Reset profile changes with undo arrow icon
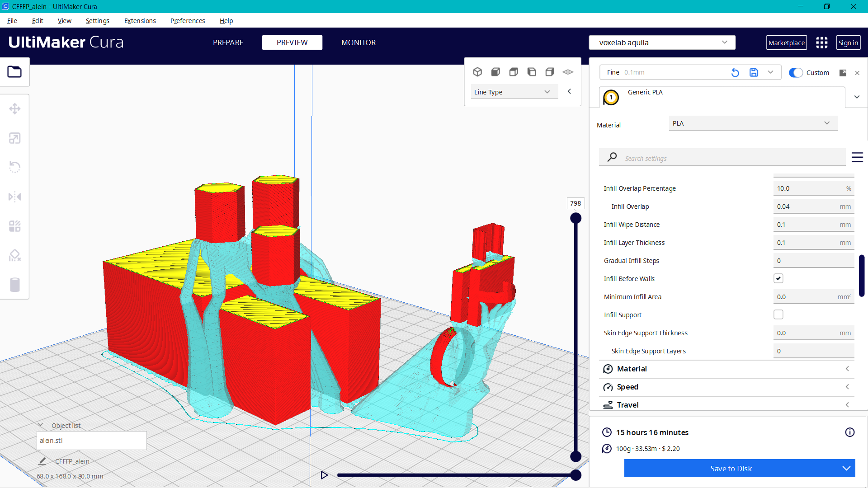The width and height of the screenshot is (868, 488). tap(735, 72)
